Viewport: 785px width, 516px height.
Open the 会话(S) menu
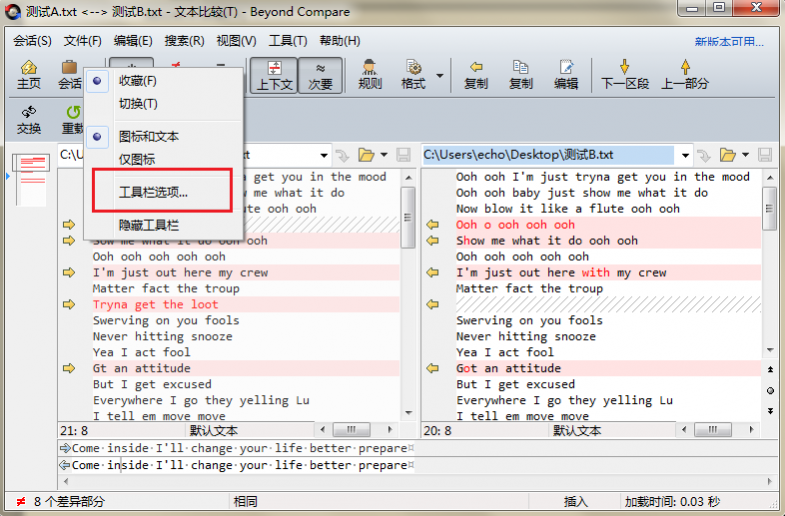tap(32, 41)
